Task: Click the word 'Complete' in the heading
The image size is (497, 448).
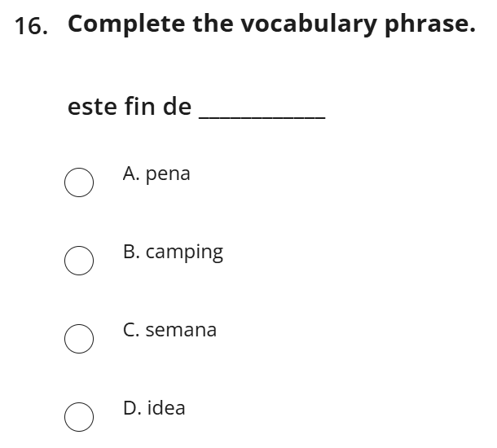Action: 126,24
